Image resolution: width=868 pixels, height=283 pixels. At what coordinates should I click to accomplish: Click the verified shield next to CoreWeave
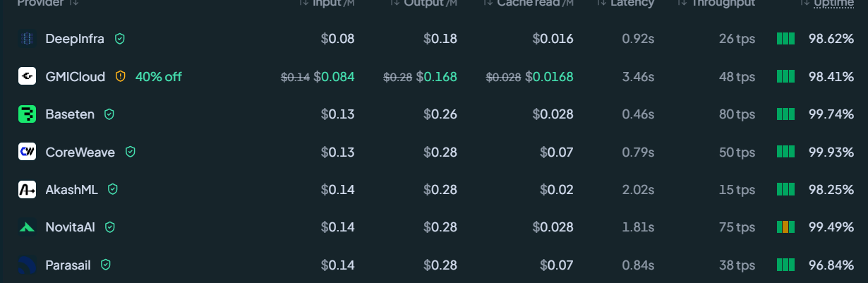(131, 152)
